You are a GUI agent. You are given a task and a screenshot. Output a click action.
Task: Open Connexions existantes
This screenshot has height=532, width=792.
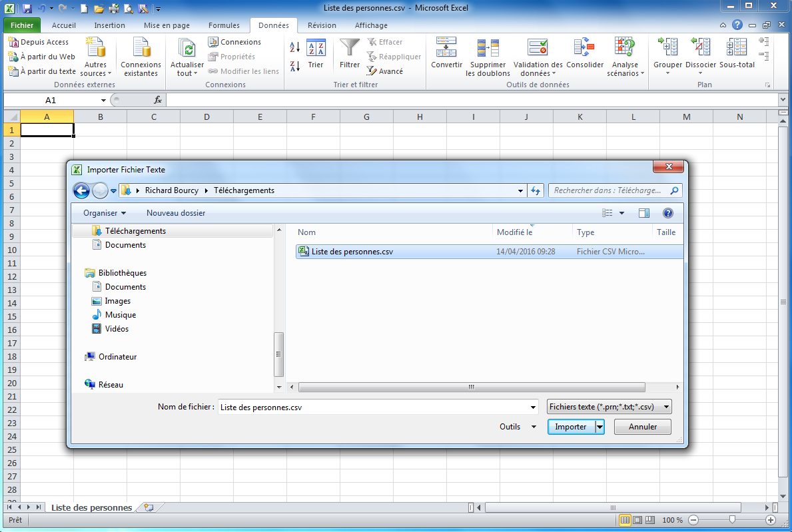coord(141,57)
